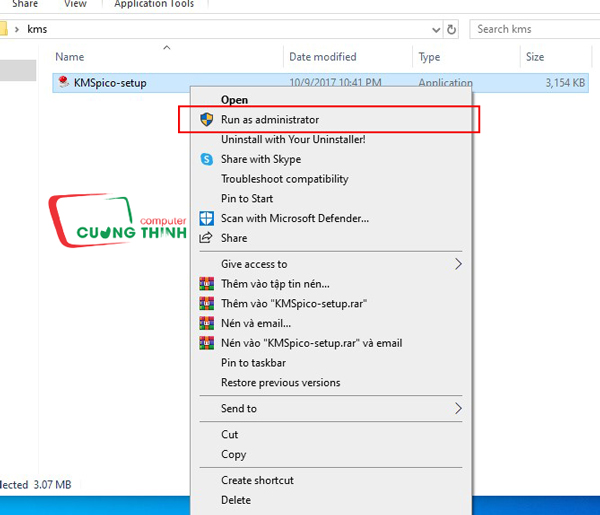The image size is (600, 515).
Task: Click WinRAR icon beside 'Nén và email...'
Action: pos(207,323)
